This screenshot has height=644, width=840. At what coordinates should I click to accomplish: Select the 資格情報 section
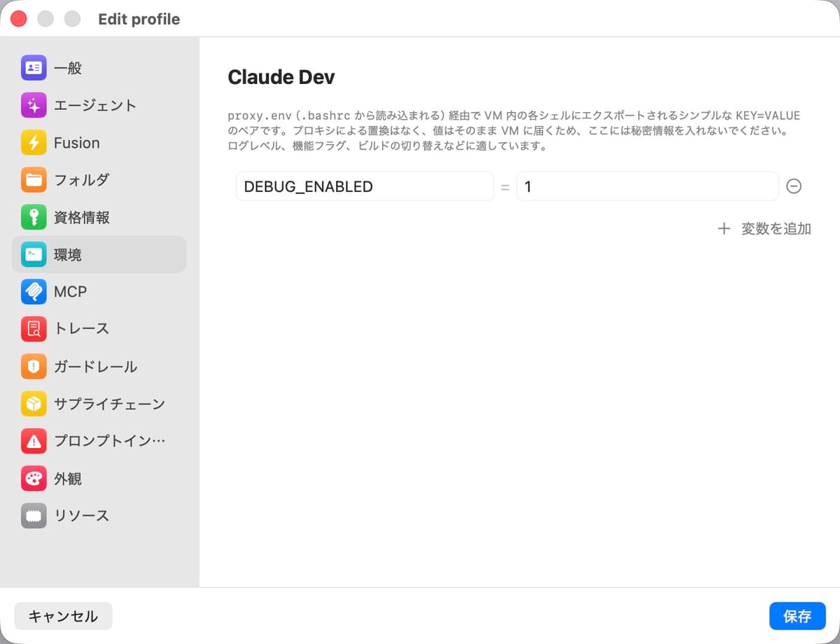pyautogui.click(x=99, y=218)
